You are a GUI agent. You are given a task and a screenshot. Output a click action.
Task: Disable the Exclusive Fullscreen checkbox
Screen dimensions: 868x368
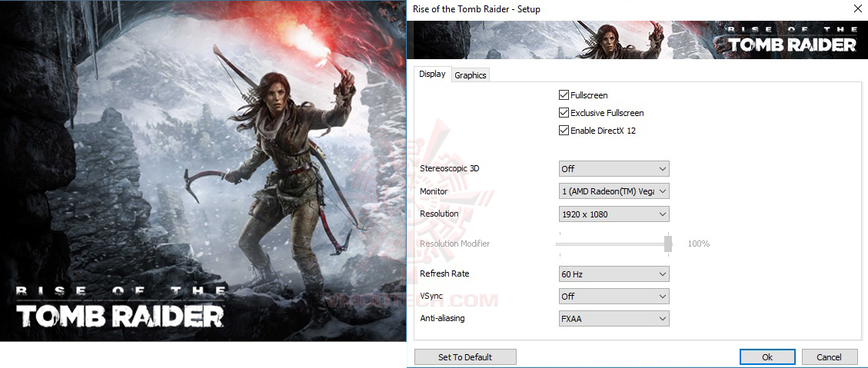(x=564, y=113)
